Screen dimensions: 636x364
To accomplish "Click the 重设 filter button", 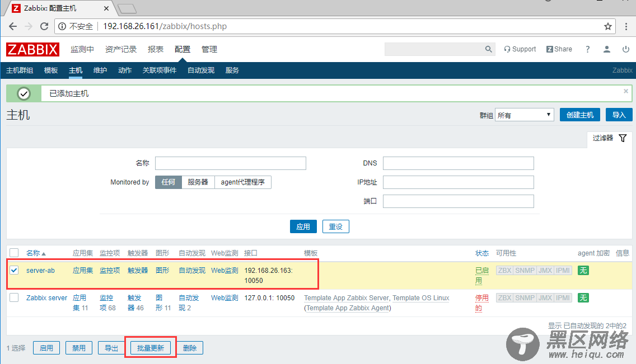I will (x=336, y=227).
